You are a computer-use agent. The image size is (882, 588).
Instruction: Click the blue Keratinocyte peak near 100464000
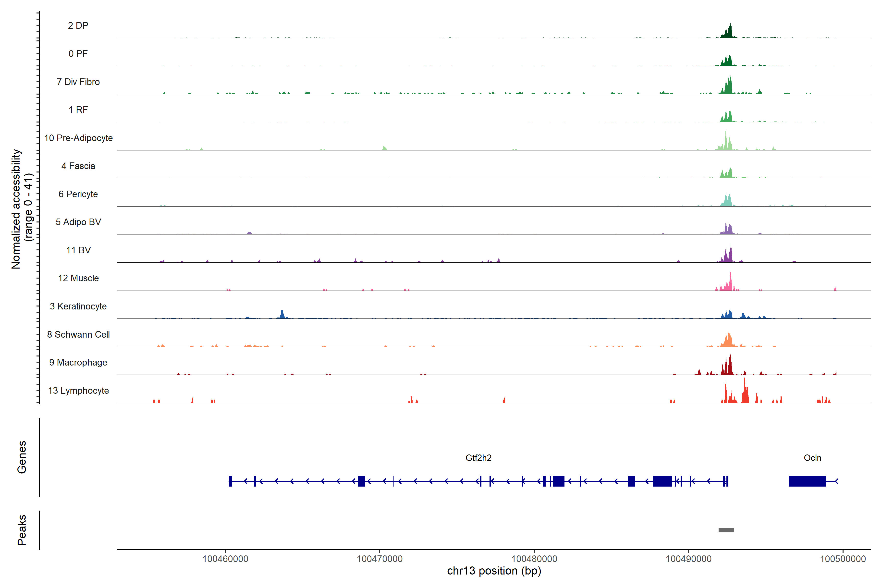tap(282, 315)
